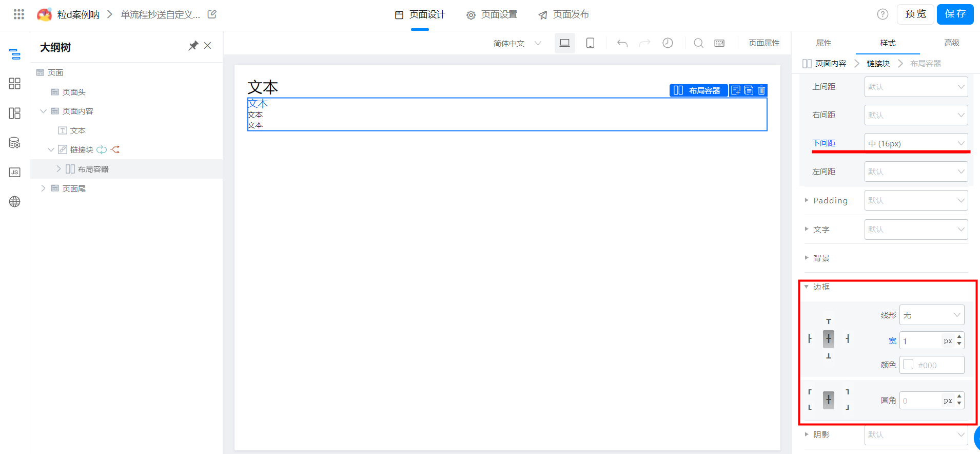
Task: Undo the last action
Action: coord(622,43)
